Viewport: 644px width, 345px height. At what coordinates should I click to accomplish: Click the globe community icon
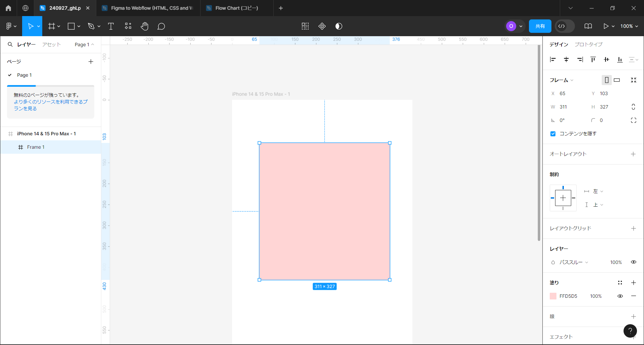point(25,8)
